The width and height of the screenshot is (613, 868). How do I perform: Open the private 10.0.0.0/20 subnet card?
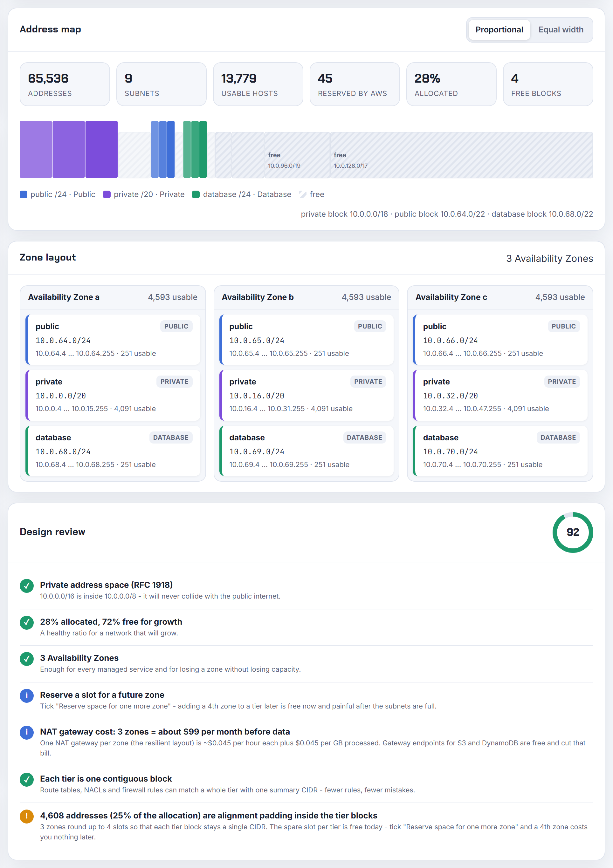(113, 395)
